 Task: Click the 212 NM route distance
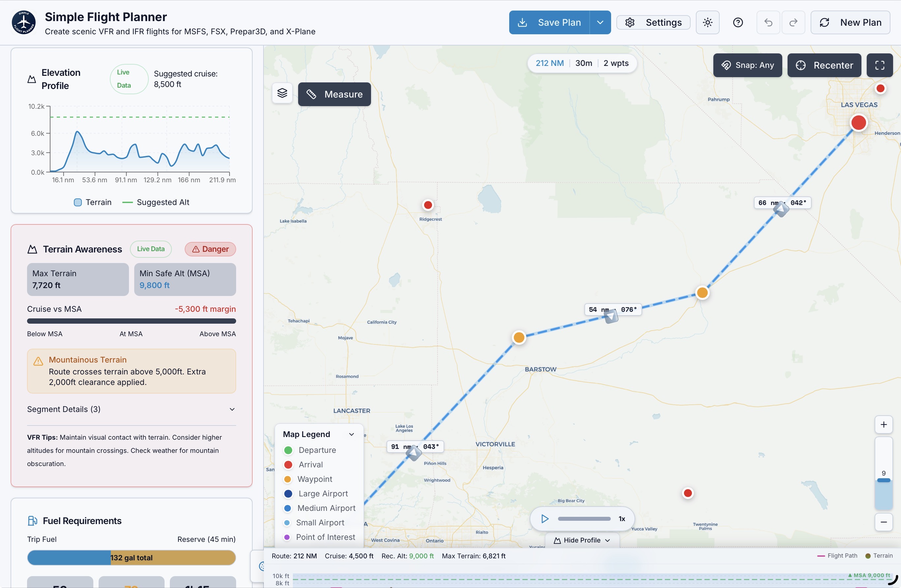coord(550,63)
